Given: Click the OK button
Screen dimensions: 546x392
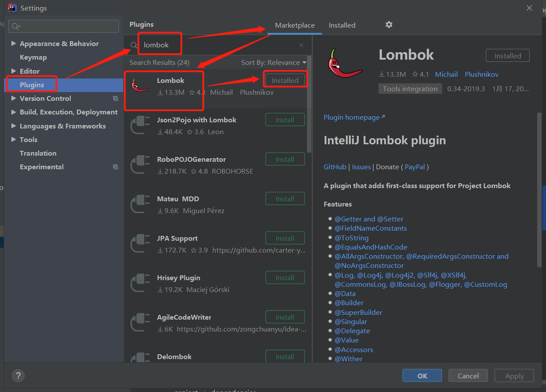Looking at the screenshot, I should point(422,376).
